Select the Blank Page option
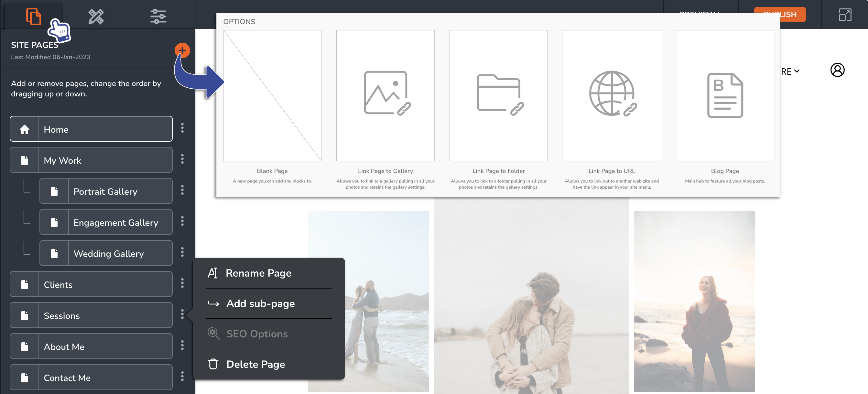Viewport: 868px width, 394px height. click(x=272, y=95)
